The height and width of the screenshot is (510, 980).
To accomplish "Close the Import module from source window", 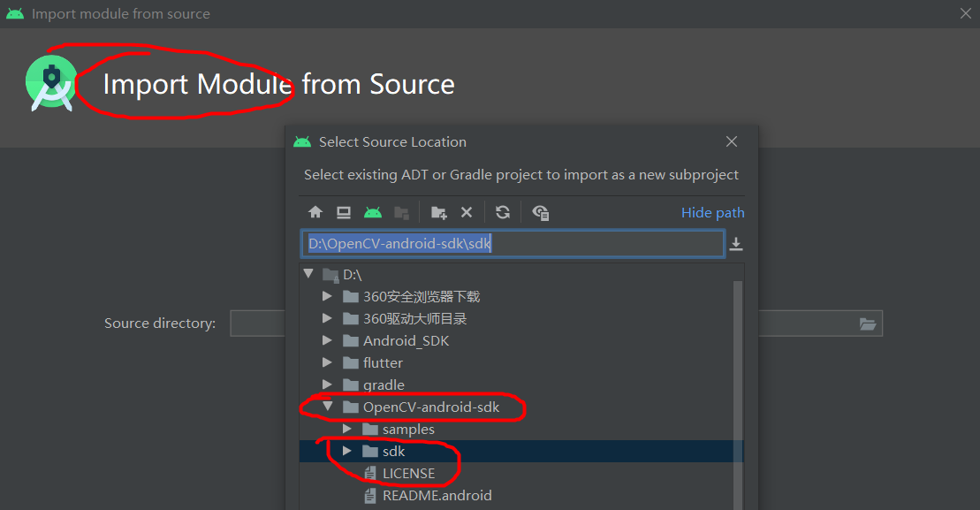I will pyautogui.click(x=966, y=13).
